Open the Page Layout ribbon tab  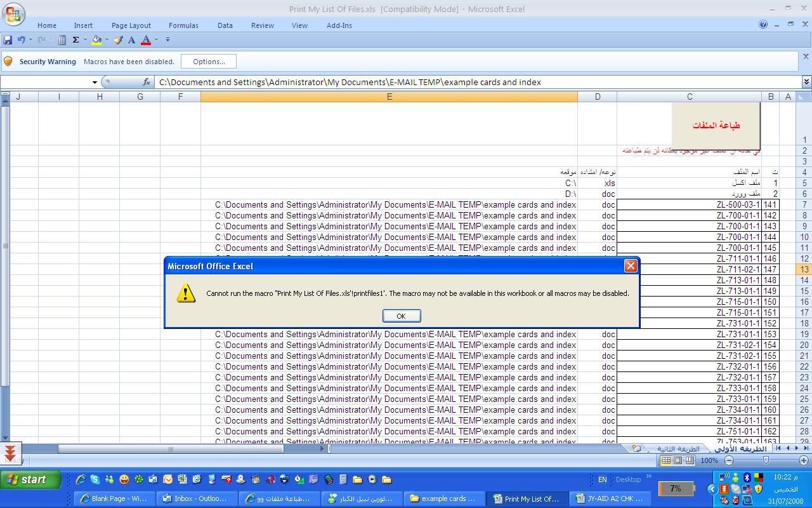131,25
